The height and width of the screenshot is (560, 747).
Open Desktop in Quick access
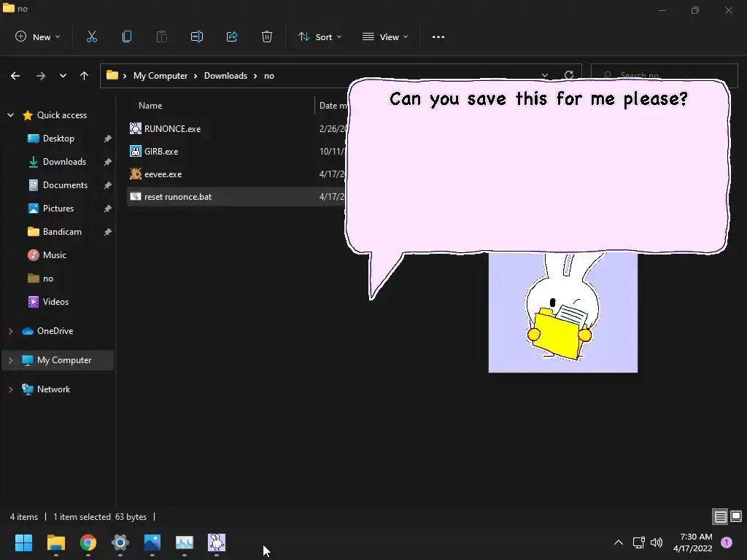tap(58, 139)
